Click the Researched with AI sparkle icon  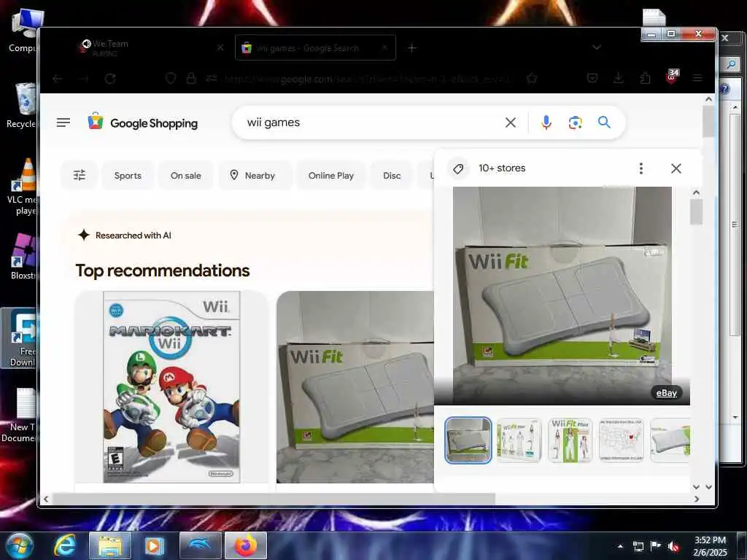tap(83, 236)
